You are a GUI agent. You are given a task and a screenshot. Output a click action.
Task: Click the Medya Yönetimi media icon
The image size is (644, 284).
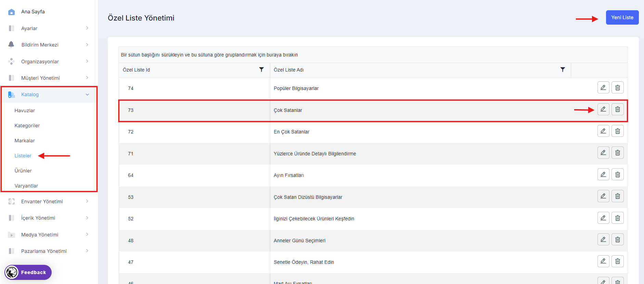(x=11, y=235)
